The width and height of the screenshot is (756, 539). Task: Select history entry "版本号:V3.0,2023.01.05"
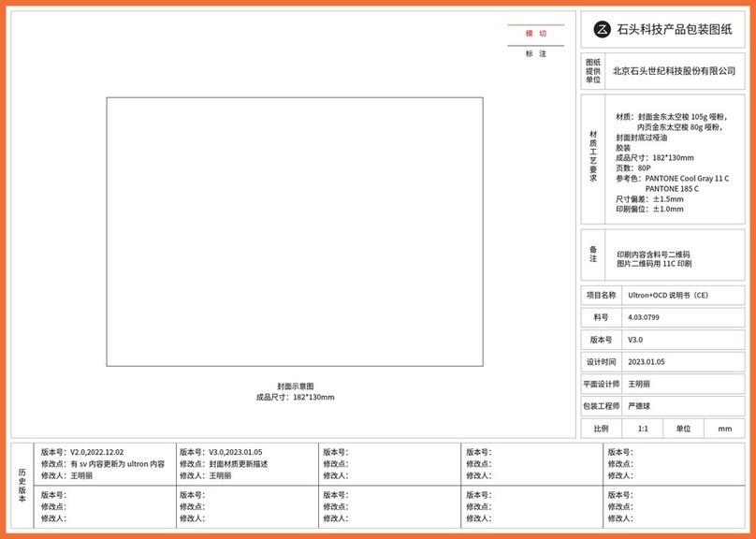tap(221, 452)
